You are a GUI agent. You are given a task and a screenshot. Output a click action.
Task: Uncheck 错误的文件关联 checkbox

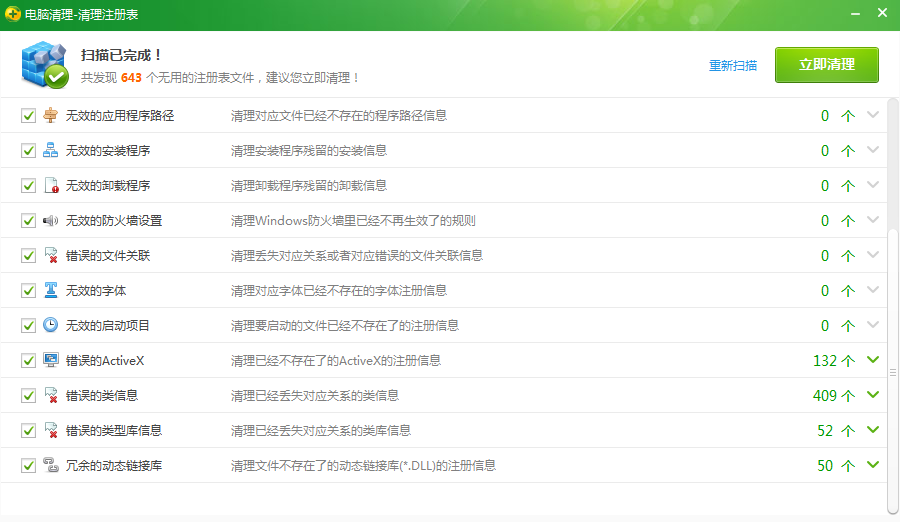[x=28, y=256]
